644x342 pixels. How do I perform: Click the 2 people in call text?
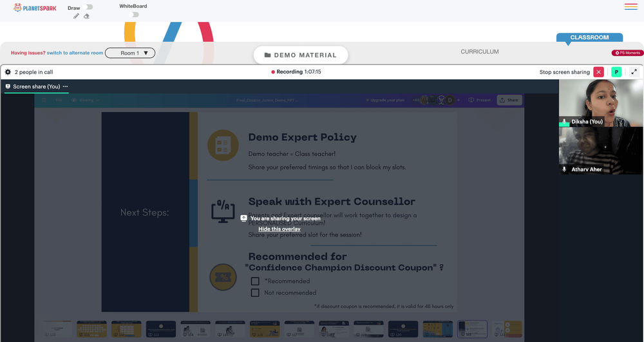pyautogui.click(x=33, y=72)
